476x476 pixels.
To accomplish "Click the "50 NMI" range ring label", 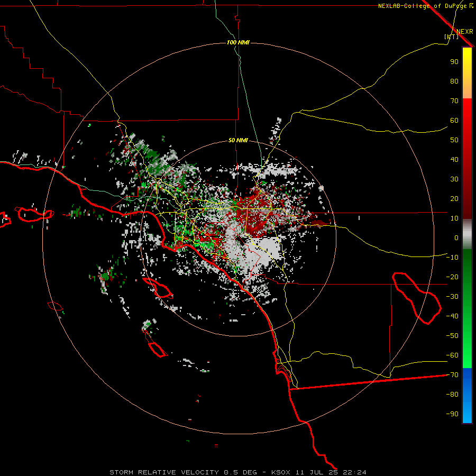I will tap(238, 140).
